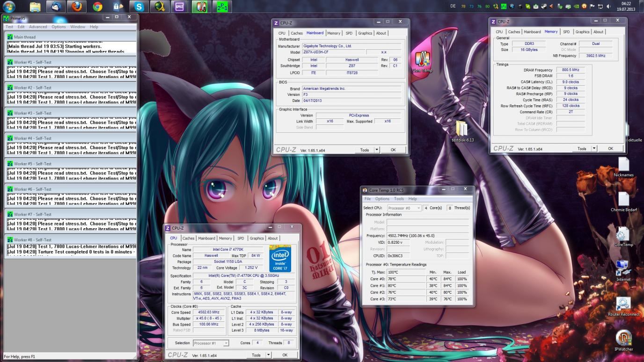Click the DE language indicator
This screenshot has width=644, height=362.
[453, 6]
